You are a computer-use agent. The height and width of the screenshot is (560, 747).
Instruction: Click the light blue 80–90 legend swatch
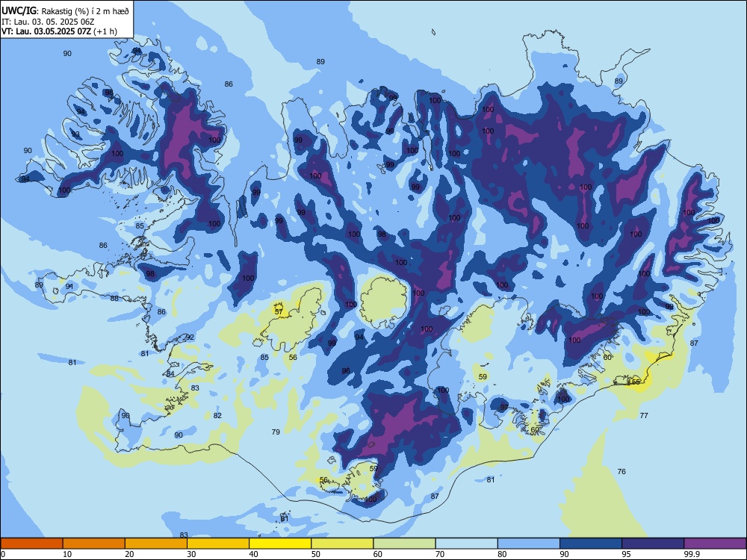click(x=528, y=544)
